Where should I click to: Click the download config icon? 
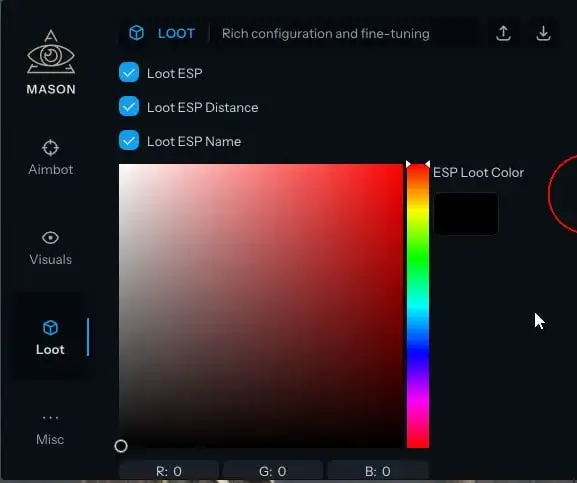click(543, 33)
